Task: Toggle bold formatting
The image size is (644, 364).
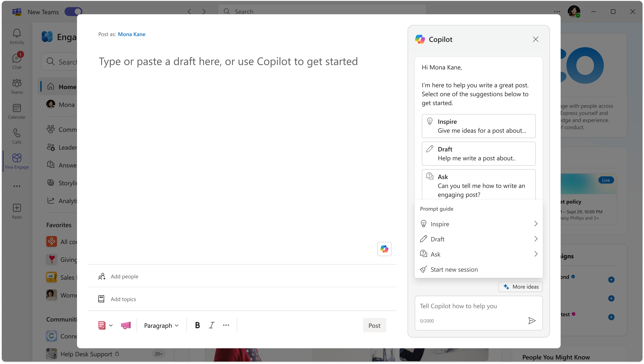Action: coord(197,325)
